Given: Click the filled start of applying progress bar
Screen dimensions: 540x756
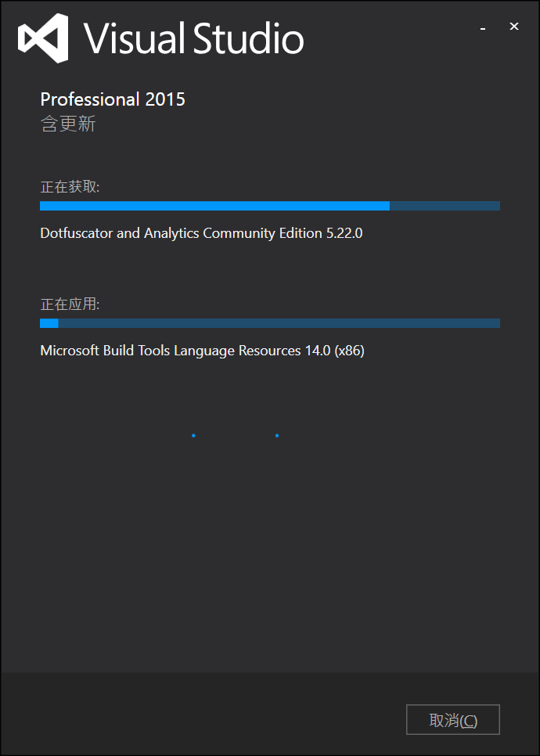Looking at the screenshot, I should coord(49,323).
